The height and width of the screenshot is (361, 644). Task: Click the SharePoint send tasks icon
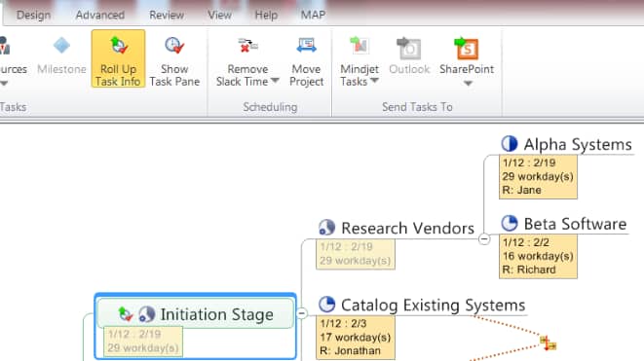click(466, 48)
